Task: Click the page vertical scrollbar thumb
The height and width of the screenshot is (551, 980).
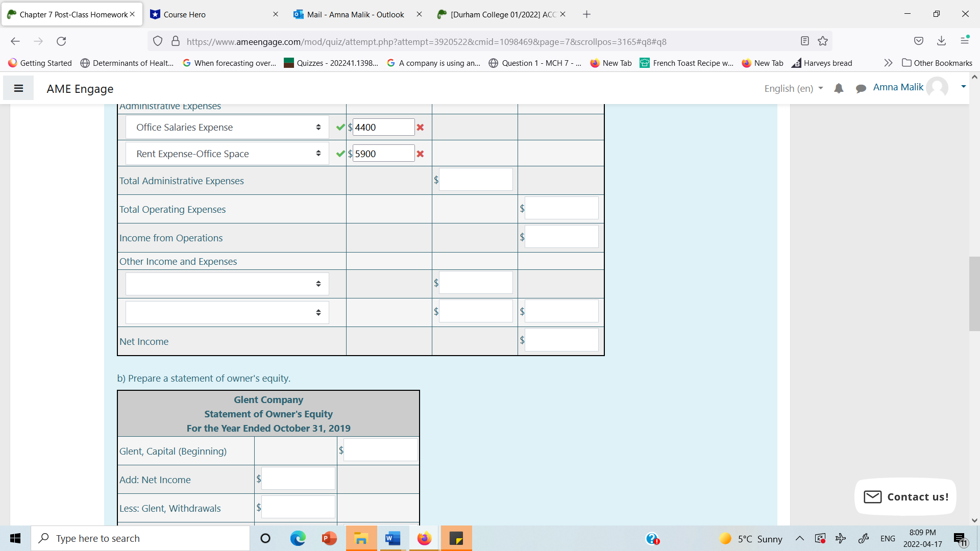Action: click(974, 293)
